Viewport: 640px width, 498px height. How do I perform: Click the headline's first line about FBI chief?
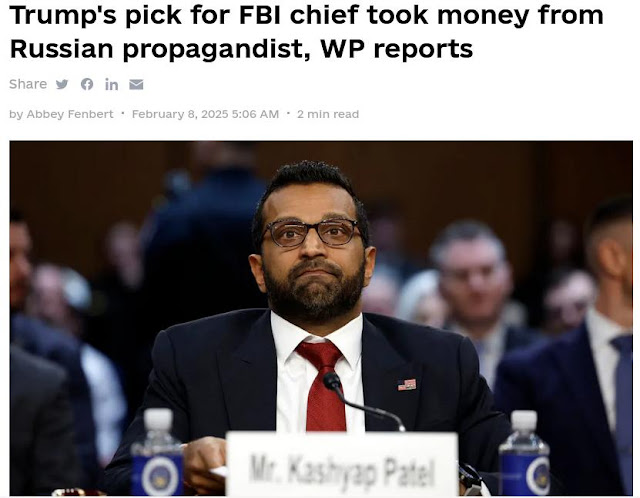306,15
